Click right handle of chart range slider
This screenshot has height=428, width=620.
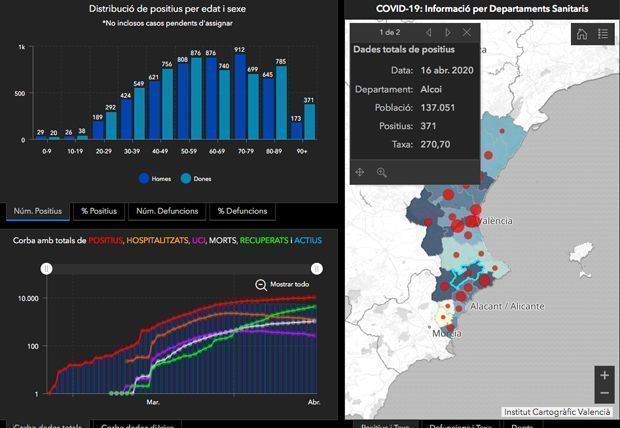317,268
